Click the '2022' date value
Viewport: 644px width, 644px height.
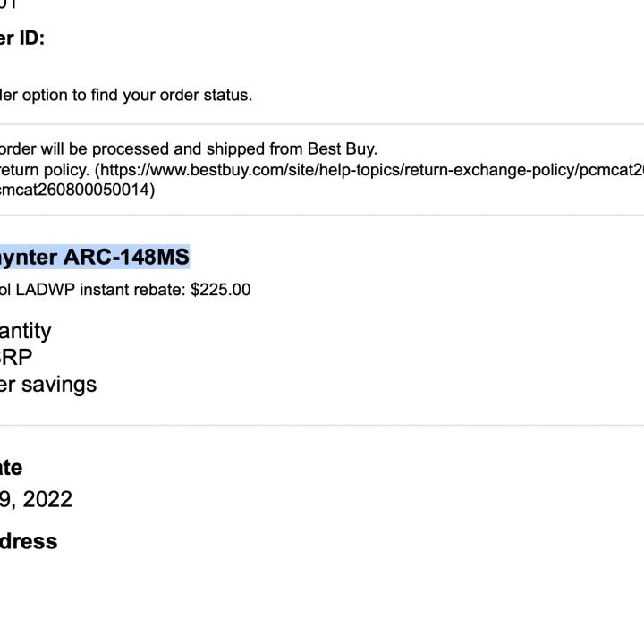click(x=47, y=499)
